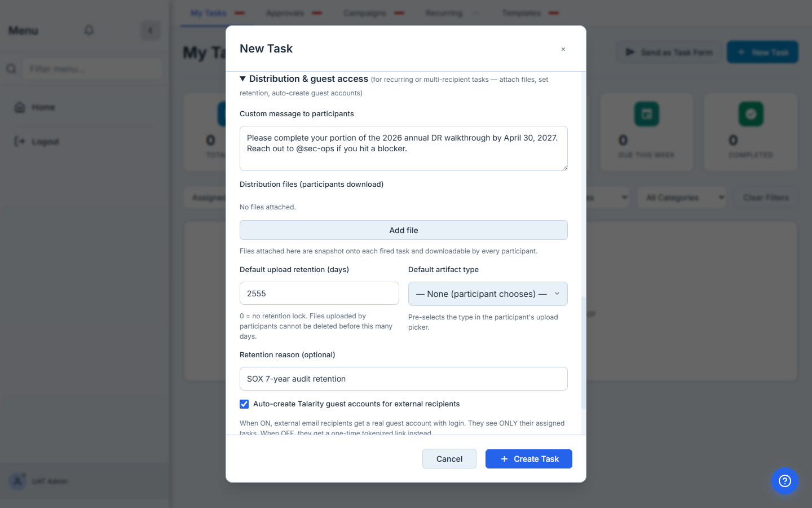Click Cancel in the New Task dialog
Image resolution: width=812 pixels, height=508 pixels.
pyautogui.click(x=449, y=459)
